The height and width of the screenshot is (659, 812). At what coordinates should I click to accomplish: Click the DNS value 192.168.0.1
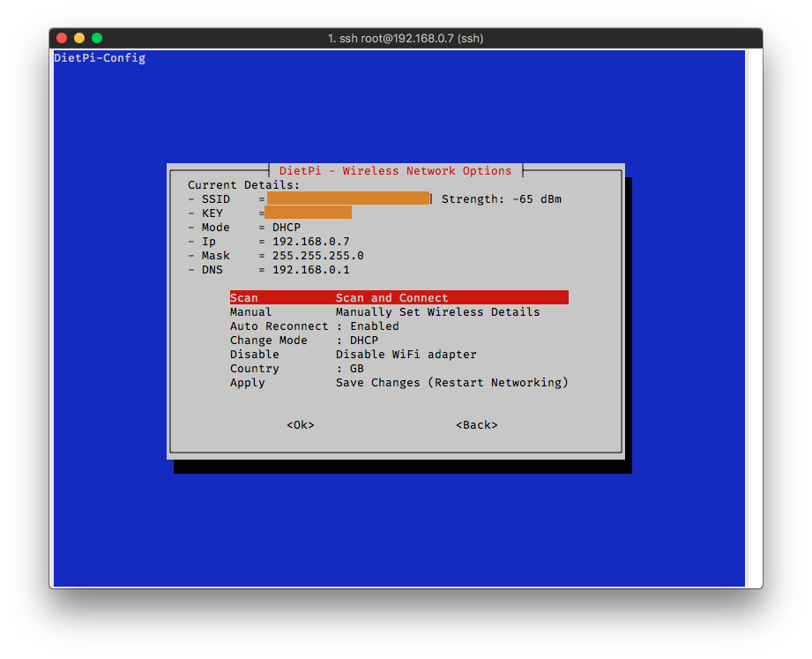310,270
